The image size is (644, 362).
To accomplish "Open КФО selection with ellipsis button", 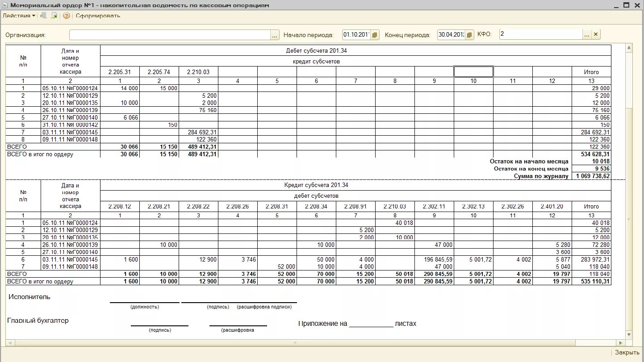I will pyautogui.click(x=587, y=34).
